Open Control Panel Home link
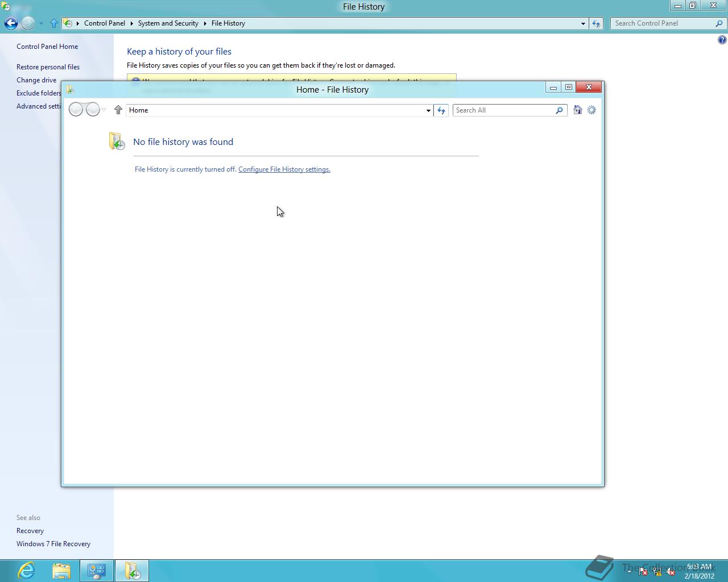The image size is (728, 582). [47, 47]
